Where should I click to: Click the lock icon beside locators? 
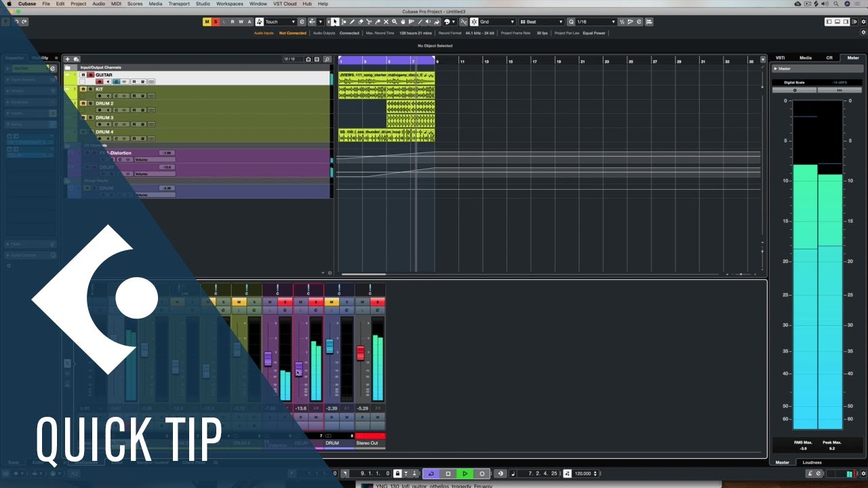[x=398, y=474]
